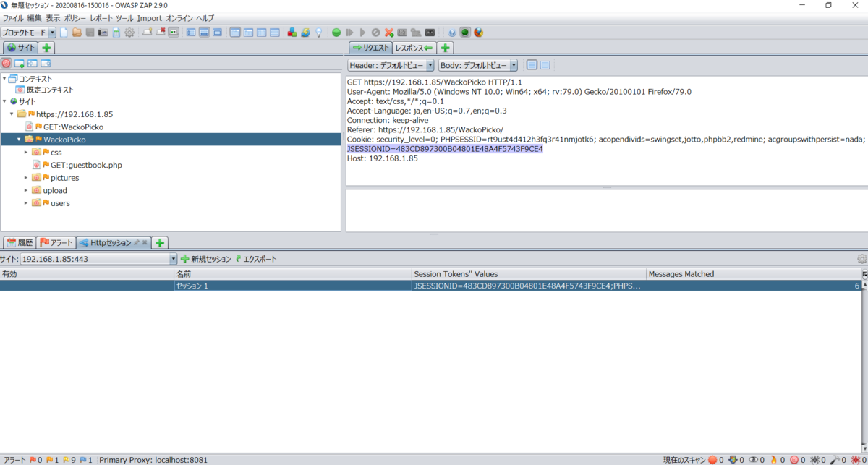Collapse the https://192.168.1.85 tree node

click(12, 114)
